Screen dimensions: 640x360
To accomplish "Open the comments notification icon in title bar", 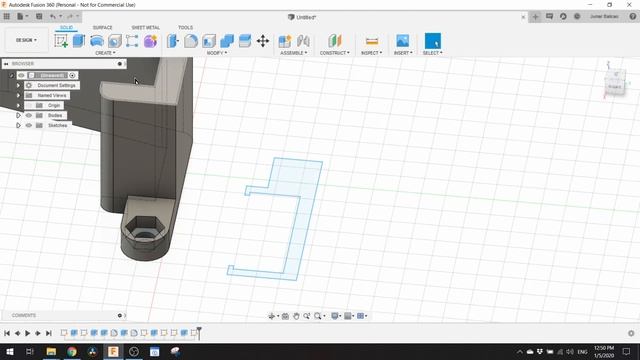I will [549, 16].
